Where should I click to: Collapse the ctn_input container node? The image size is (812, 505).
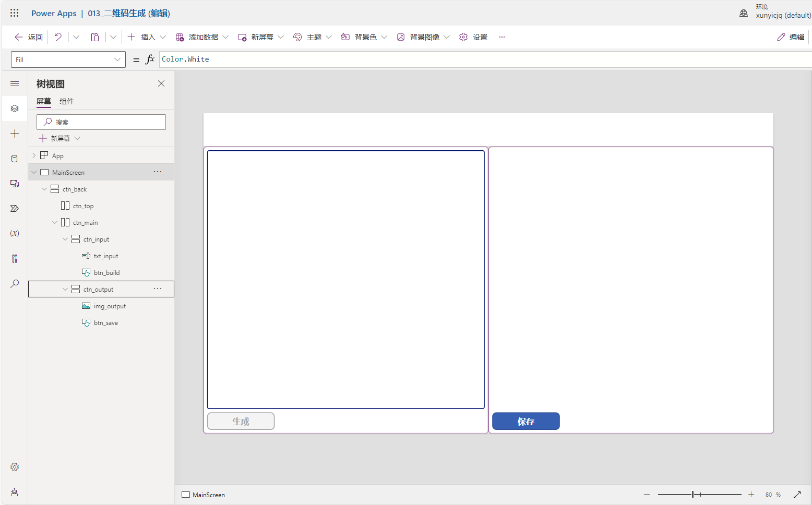point(65,239)
